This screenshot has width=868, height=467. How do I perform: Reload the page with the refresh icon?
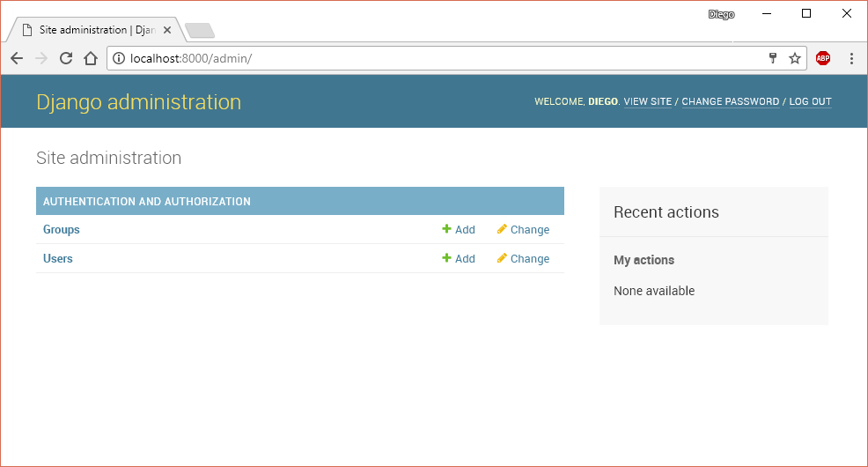click(x=66, y=58)
